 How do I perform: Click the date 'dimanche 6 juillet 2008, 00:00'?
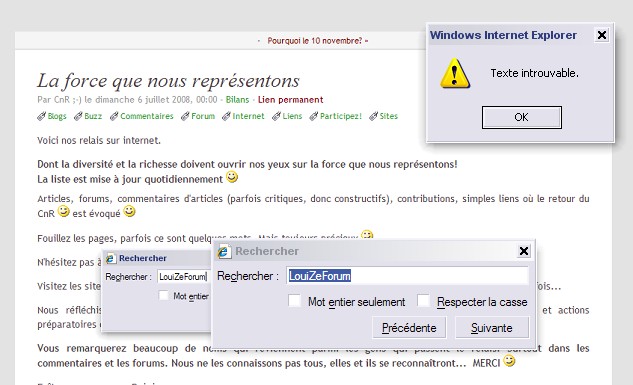pos(156,100)
